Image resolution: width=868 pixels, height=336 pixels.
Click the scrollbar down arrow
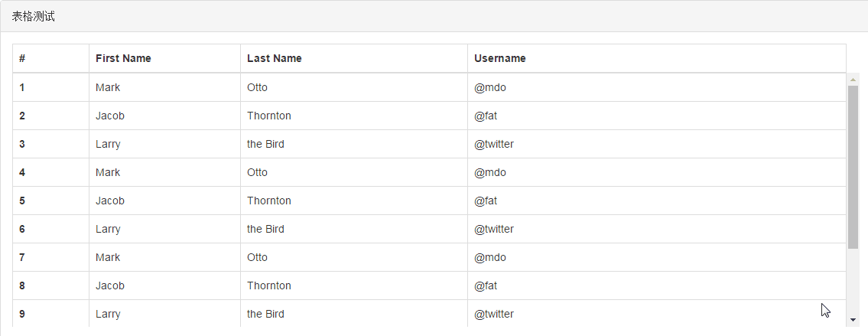pos(853,320)
